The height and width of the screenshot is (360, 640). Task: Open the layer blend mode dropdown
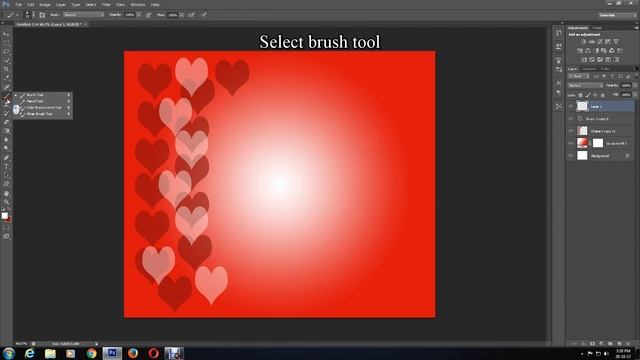click(x=585, y=85)
